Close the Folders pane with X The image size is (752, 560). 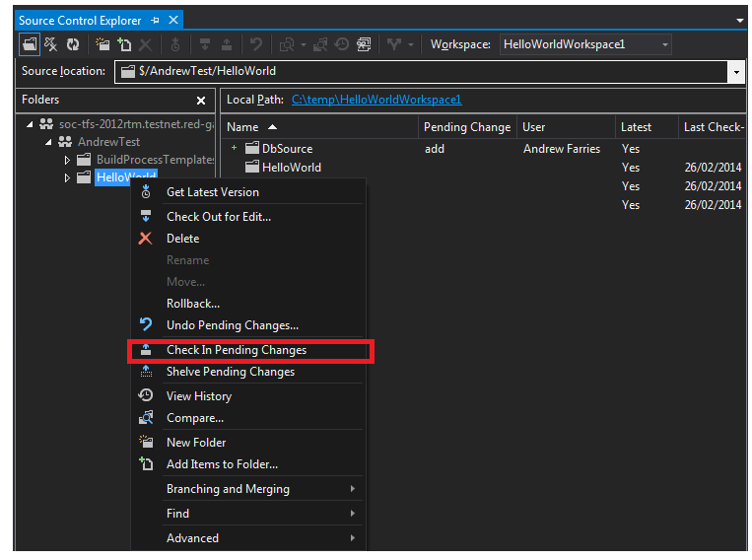click(201, 100)
